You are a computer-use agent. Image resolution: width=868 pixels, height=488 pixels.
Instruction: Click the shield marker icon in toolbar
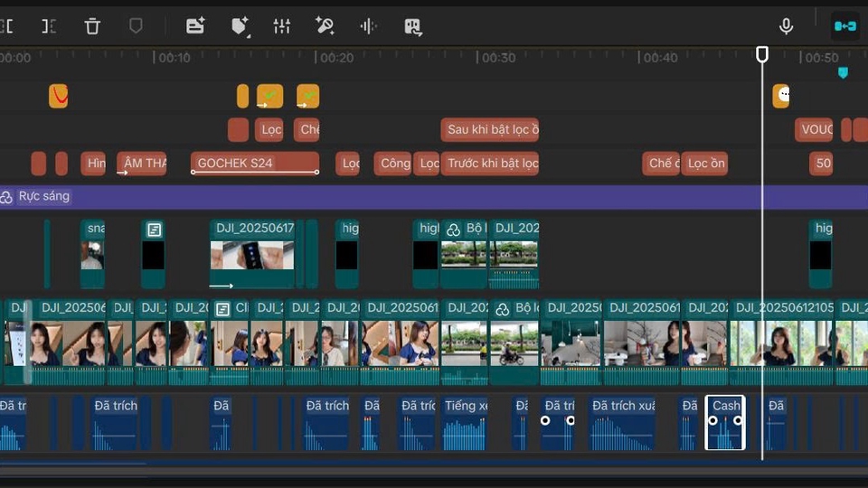[x=136, y=26]
